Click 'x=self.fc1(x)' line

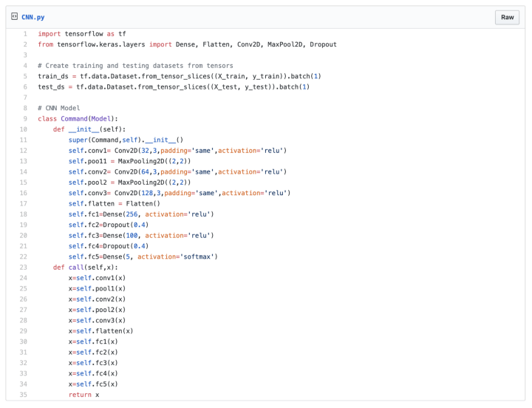pyautogui.click(x=93, y=341)
